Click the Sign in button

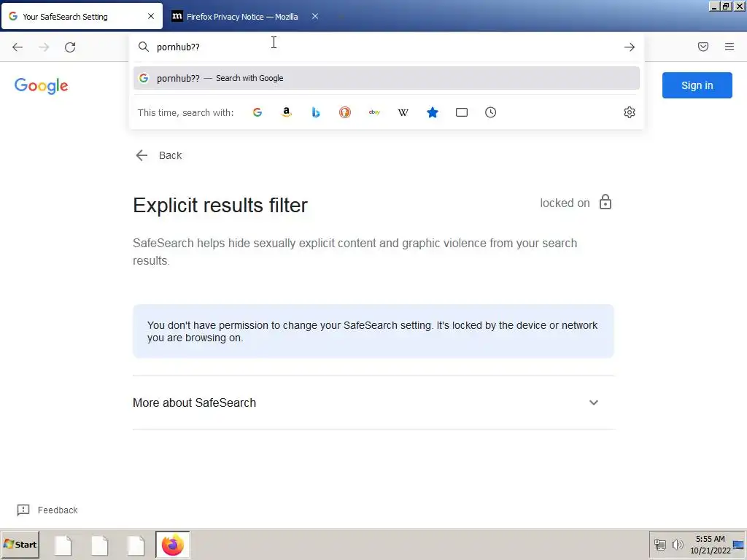(697, 85)
